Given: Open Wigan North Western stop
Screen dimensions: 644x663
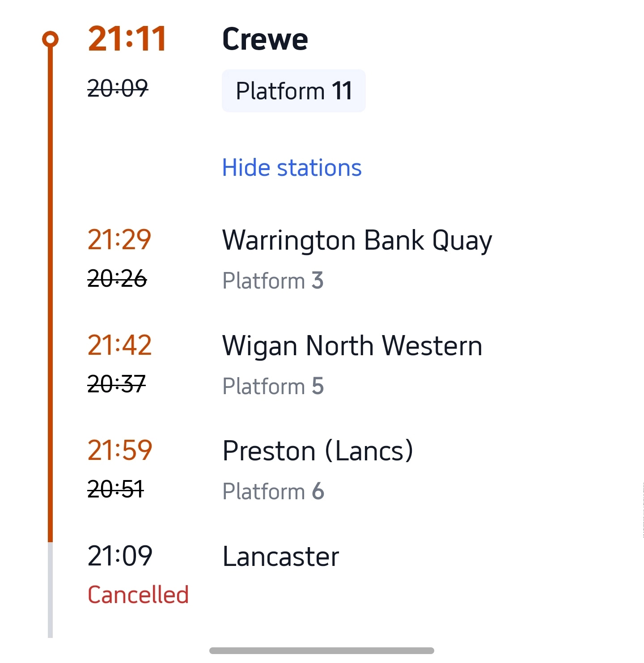Looking at the screenshot, I should tap(352, 346).
